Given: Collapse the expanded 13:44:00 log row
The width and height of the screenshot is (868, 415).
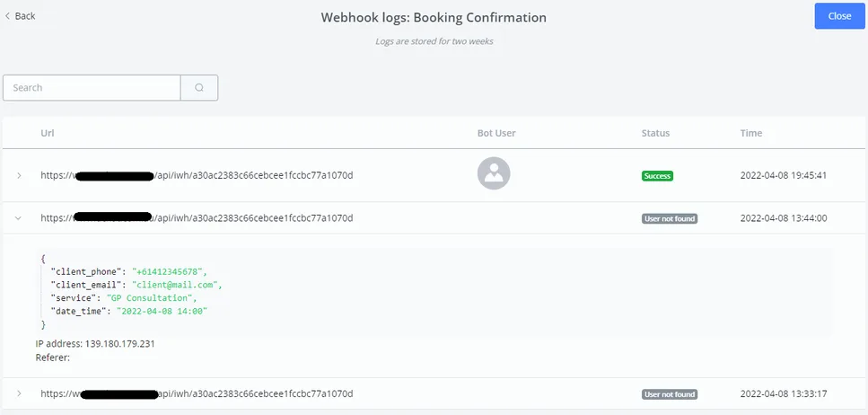Looking at the screenshot, I should [x=18, y=218].
